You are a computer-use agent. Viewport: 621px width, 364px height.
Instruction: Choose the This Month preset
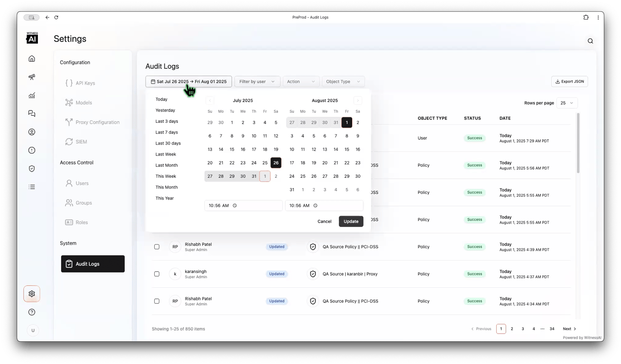[167, 187]
